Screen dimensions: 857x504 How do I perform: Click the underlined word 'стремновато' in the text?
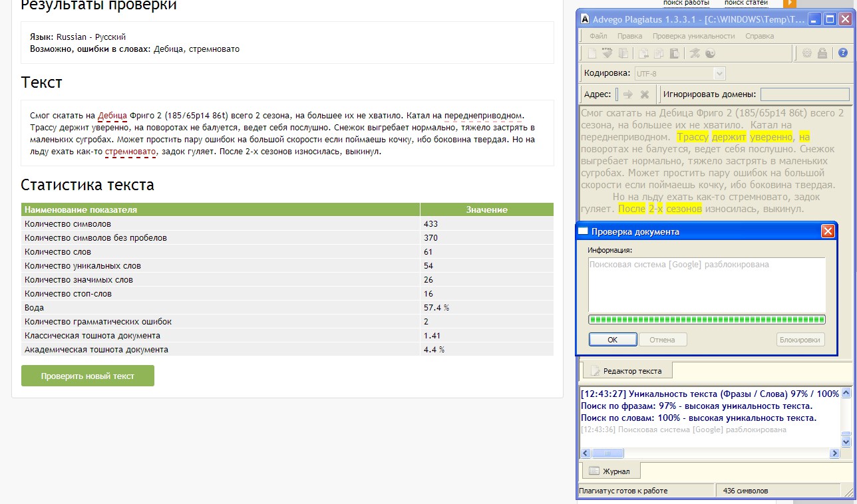130,152
